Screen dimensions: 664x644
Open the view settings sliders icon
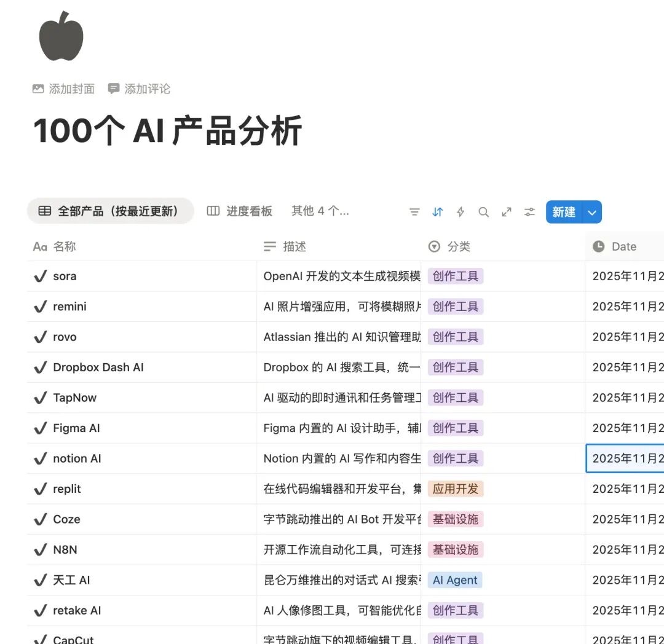[x=529, y=212]
